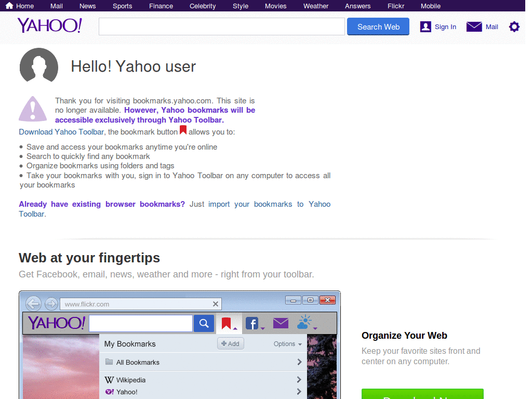This screenshot has height=399, width=532.
Task: Expand the Facebook icon dropdown arrow
Action: [x=262, y=328]
